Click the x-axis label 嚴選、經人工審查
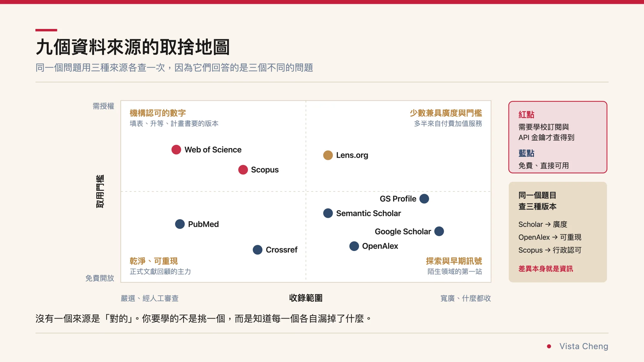 point(150,298)
